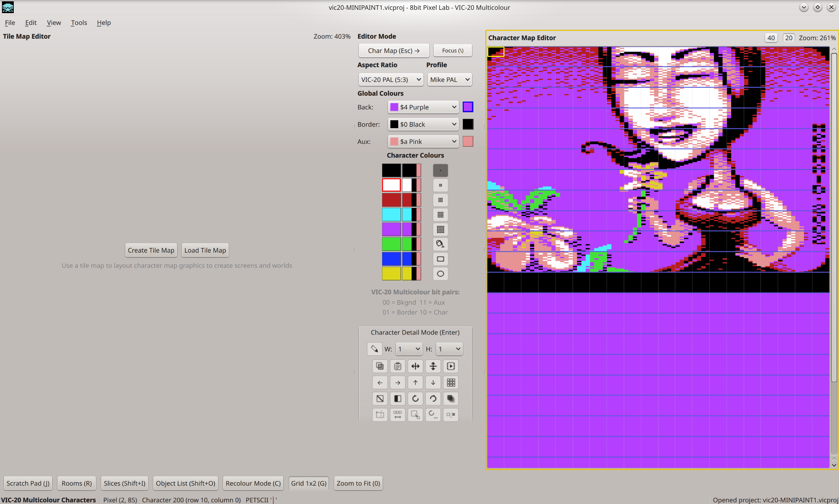The image size is (839, 504).
Task: Click the rotate clockwise icon
Action: (x=415, y=398)
